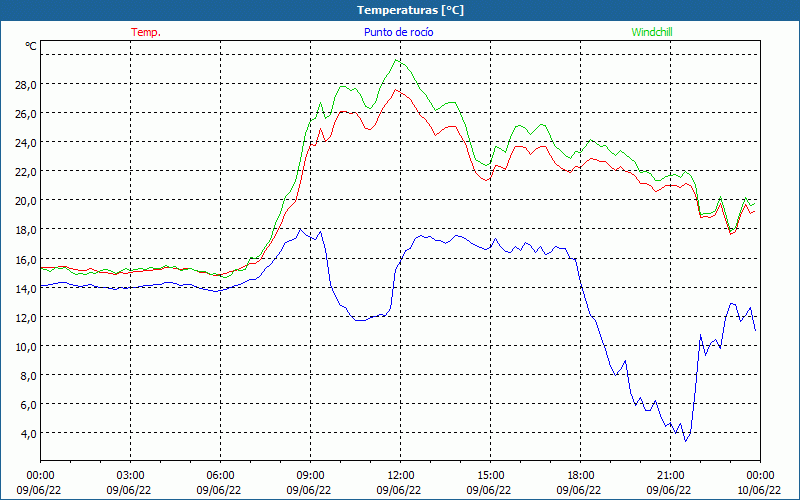Click the 8,0 y-axis value
This screenshot has height=500, width=800.
tap(28, 376)
